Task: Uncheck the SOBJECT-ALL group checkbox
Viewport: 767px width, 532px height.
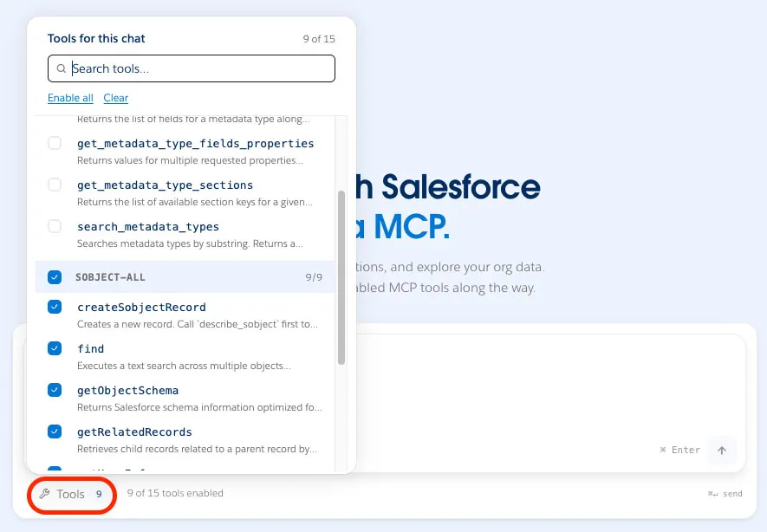Action: tap(55, 277)
